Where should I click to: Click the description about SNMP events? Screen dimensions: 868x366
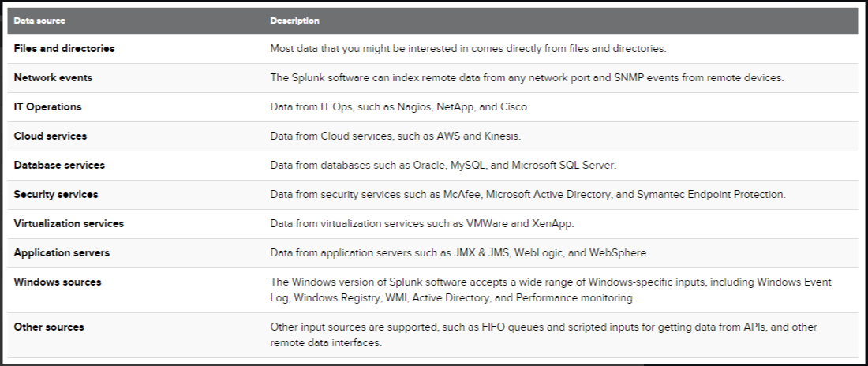527,78
